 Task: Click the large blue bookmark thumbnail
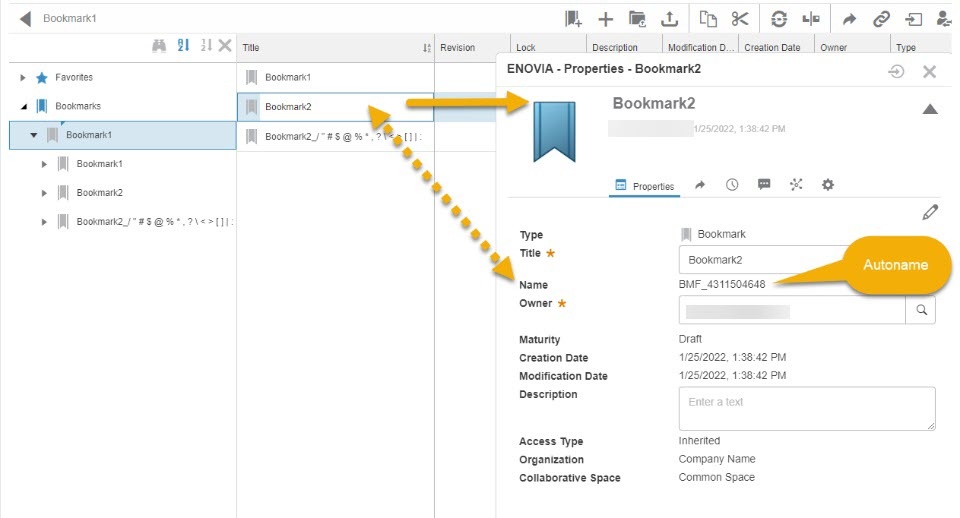[554, 132]
